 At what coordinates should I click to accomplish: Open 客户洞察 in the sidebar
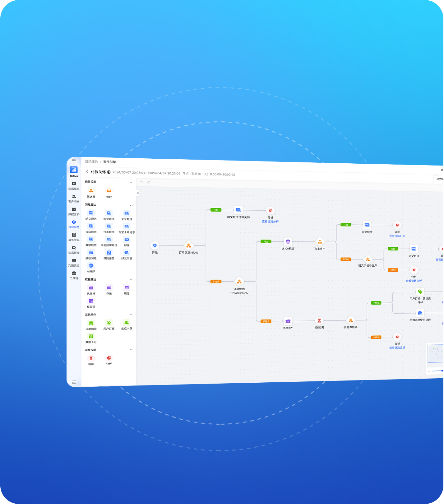coord(74,199)
